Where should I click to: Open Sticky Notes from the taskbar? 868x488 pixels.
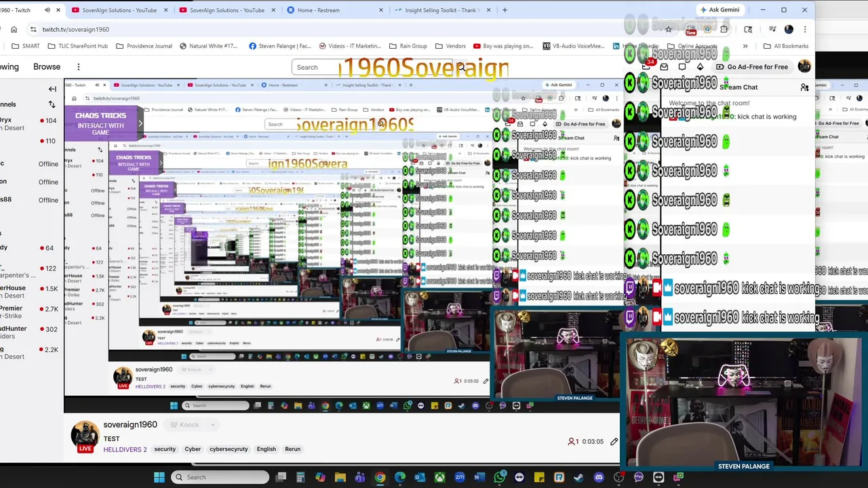pos(539,477)
